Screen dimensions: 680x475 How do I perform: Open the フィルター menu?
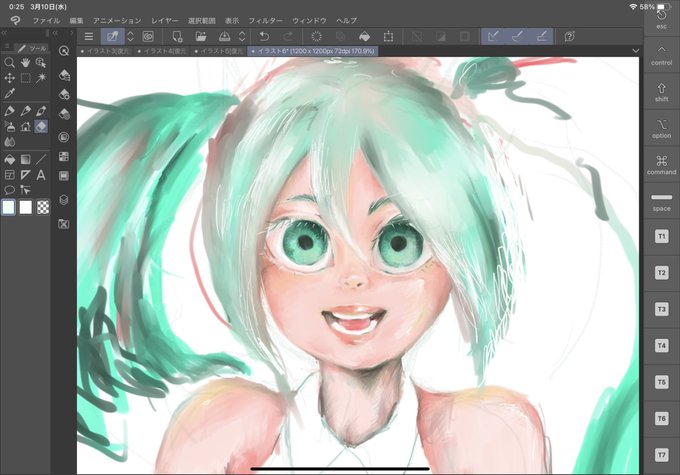coord(265,20)
